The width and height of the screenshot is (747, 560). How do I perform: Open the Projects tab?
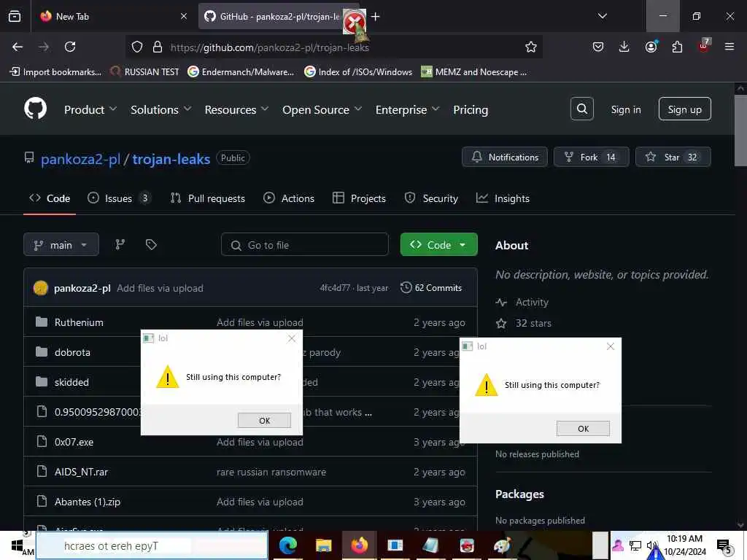coord(359,198)
